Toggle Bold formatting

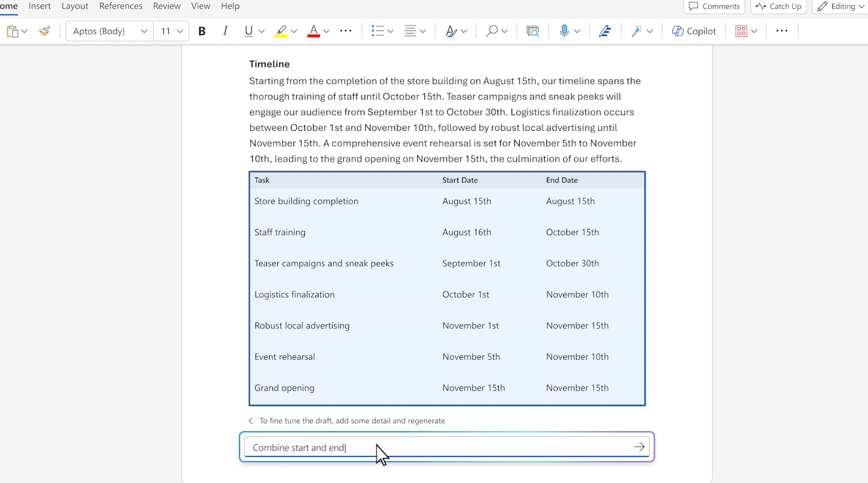click(x=202, y=31)
